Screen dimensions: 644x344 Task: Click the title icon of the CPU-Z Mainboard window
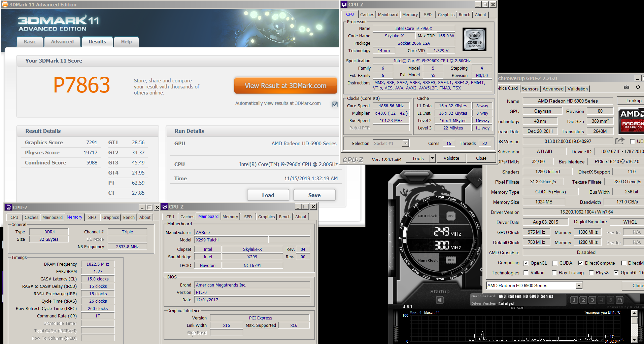coord(164,206)
